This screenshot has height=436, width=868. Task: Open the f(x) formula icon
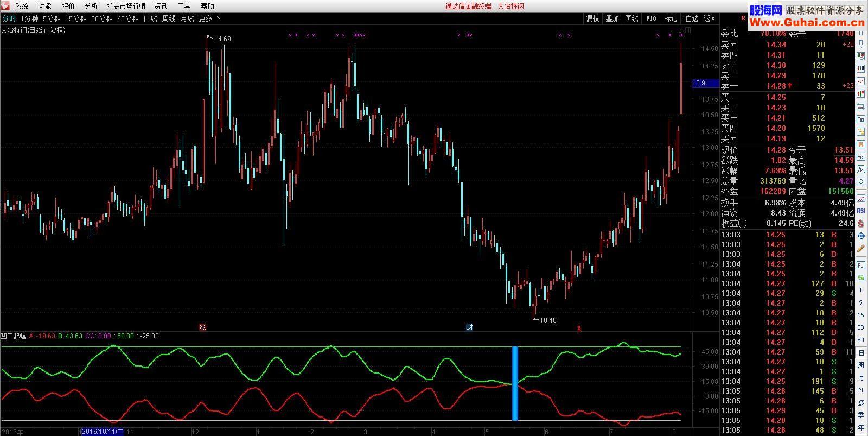tap(861, 169)
